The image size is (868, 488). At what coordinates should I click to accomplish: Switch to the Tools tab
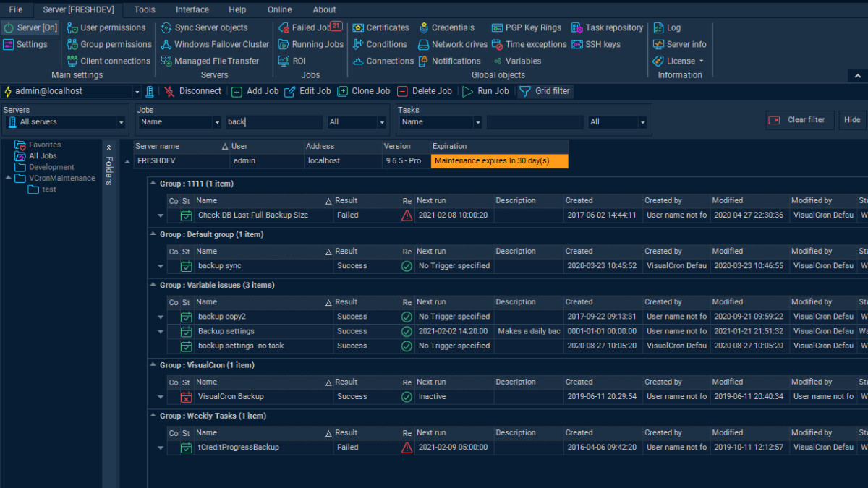click(x=145, y=9)
